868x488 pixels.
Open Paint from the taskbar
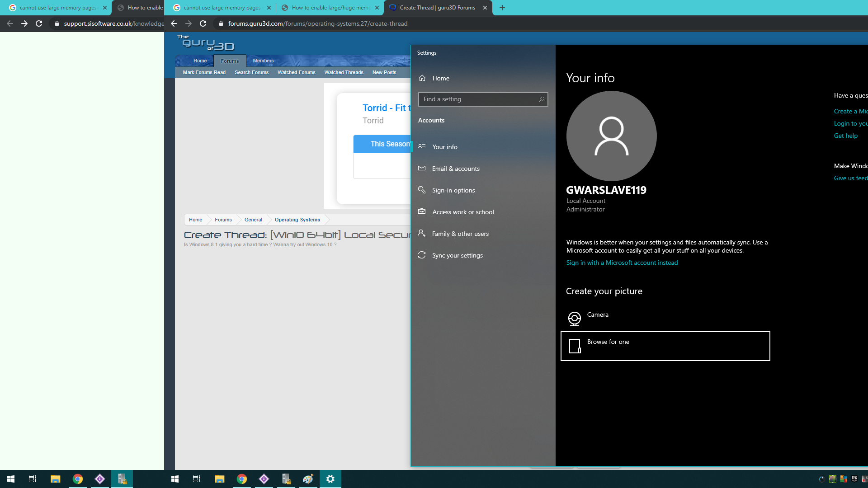pyautogui.click(x=308, y=479)
